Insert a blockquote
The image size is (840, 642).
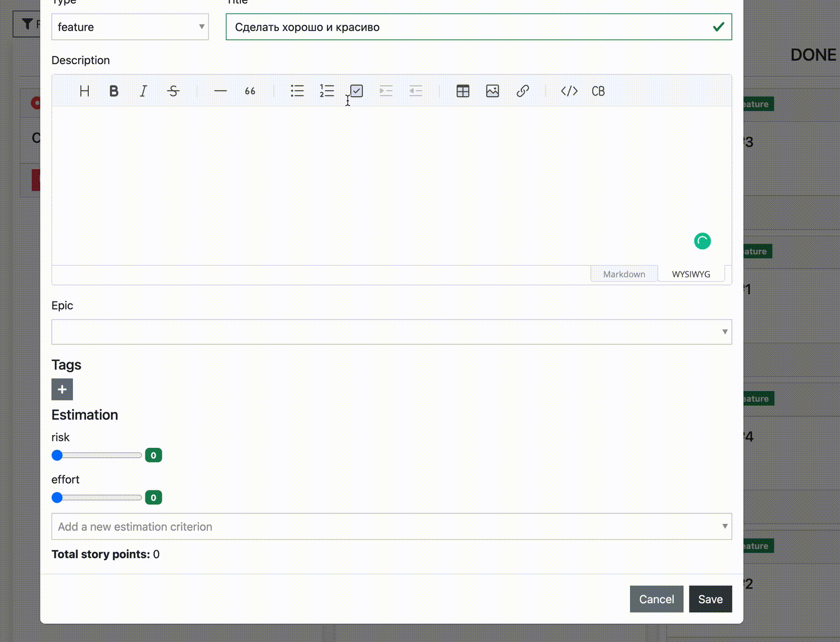tap(250, 91)
